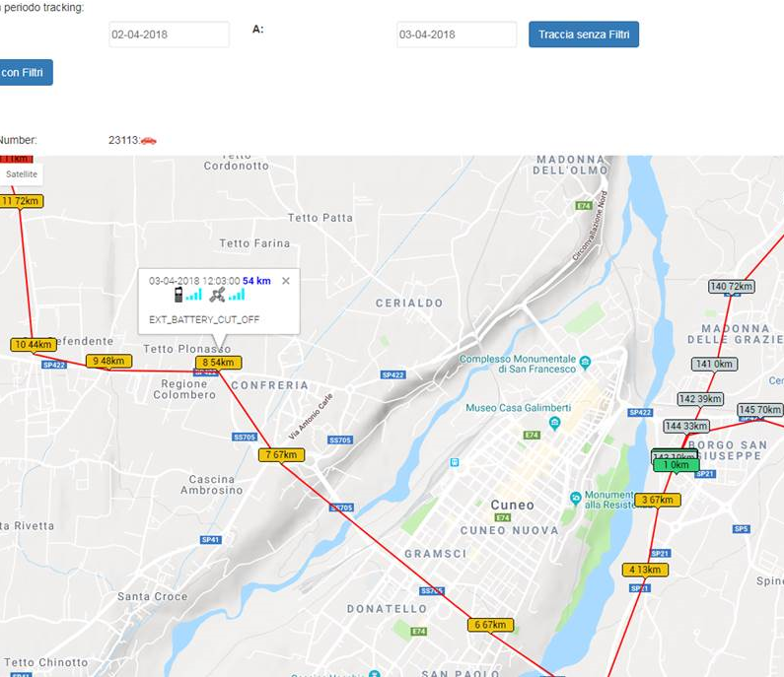The width and height of the screenshot is (784, 677).
Task: Close the EXT_BATTERY_CUT_OFF info popup
Action: pos(286,281)
